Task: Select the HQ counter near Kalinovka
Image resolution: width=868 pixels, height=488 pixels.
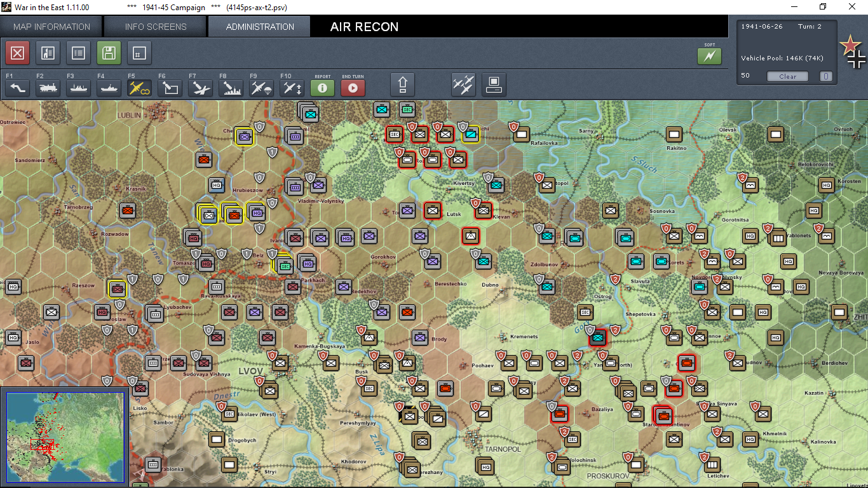Action: pyautogui.click(x=750, y=439)
